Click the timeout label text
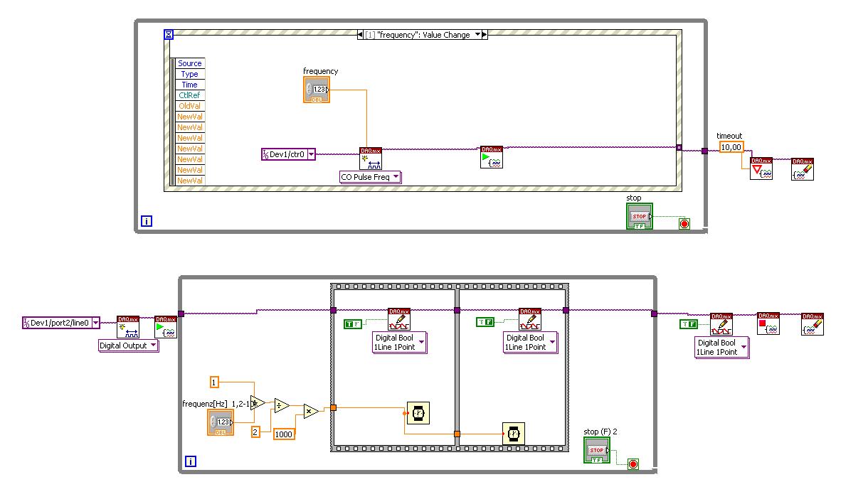The width and height of the screenshot is (868, 482). pyautogui.click(x=729, y=136)
